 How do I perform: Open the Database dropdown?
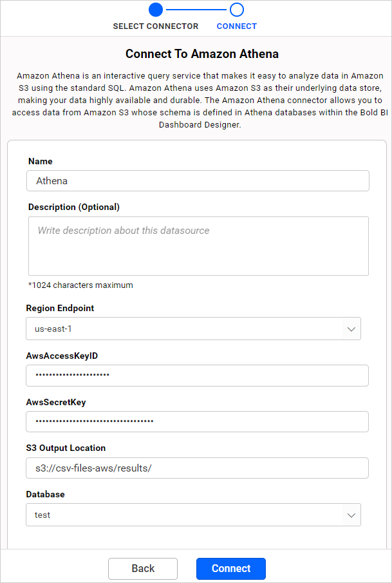(x=193, y=515)
